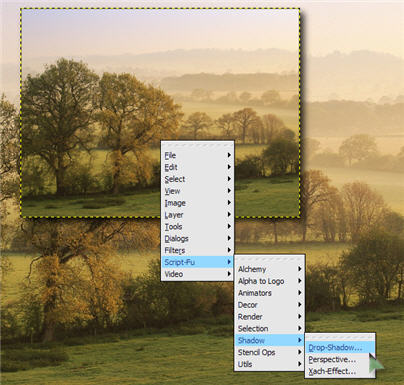Viewport: 404px width, 385px height.
Task: Open the Edit submenu
Action: (x=197, y=167)
